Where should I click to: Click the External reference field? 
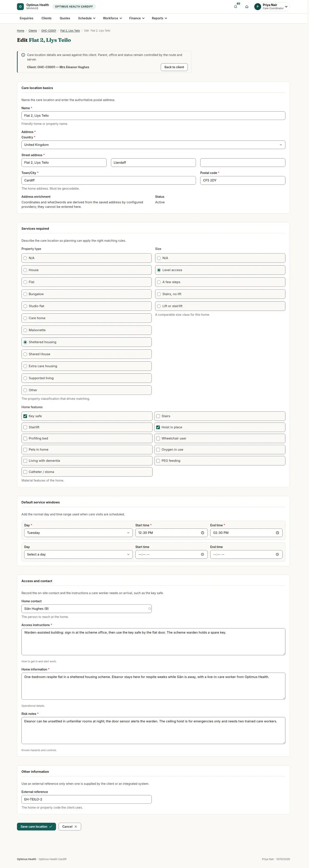[87, 799]
